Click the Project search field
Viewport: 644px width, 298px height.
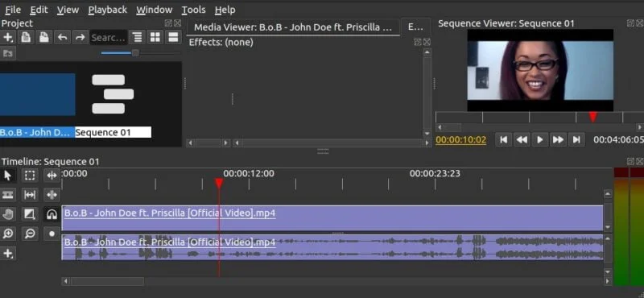[108, 37]
